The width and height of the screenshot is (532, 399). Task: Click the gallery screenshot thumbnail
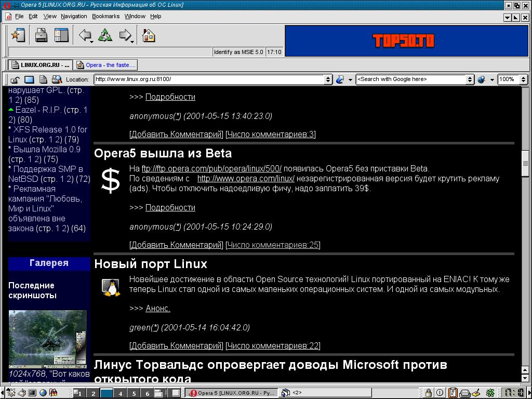tap(48, 339)
